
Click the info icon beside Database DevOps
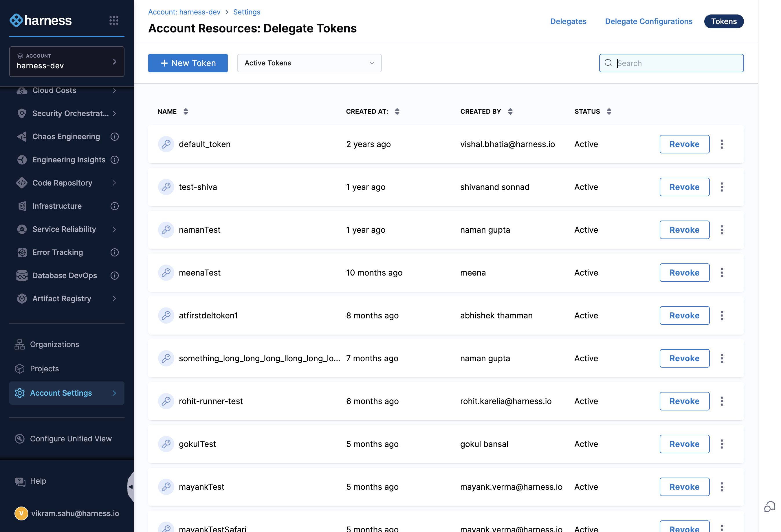coord(115,276)
